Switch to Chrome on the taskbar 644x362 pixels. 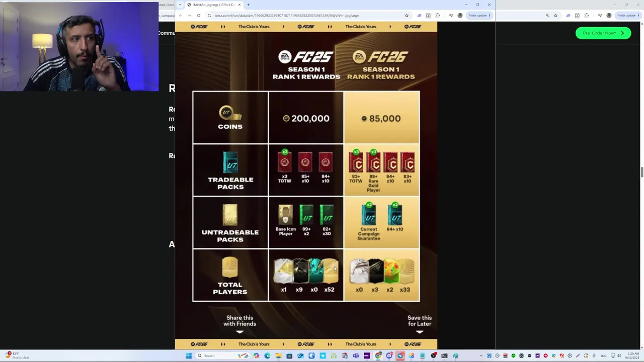click(378, 355)
